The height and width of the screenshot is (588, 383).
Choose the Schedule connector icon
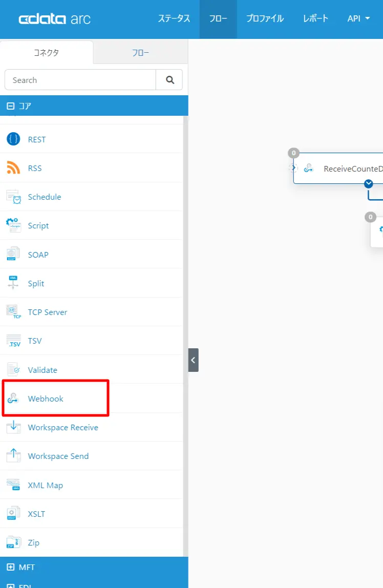(x=13, y=197)
